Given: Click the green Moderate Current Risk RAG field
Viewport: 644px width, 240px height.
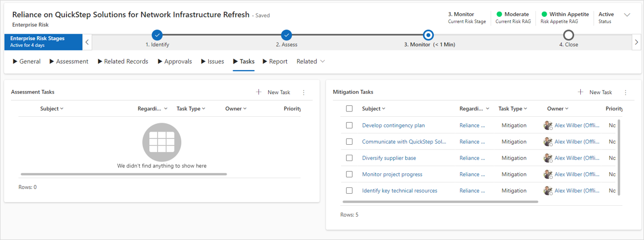Looking at the screenshot, I should click(513, 18).
